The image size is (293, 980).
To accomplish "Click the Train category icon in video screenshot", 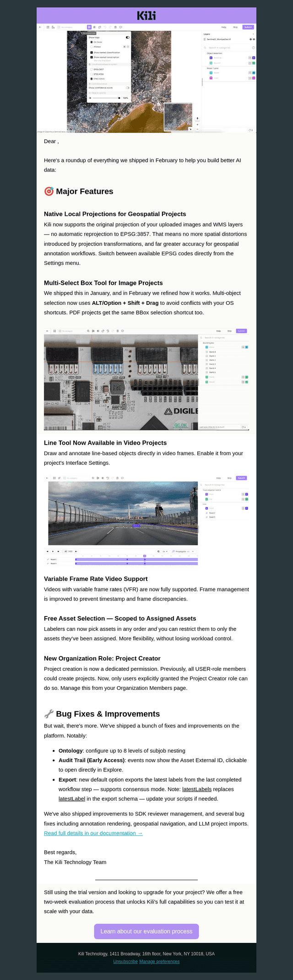I will click(206, 494).
